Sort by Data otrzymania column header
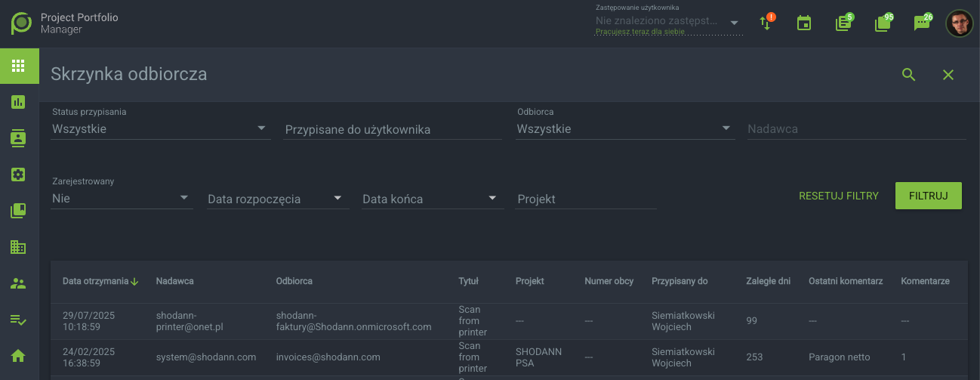 pyautogui.click(x=95, y=281)
